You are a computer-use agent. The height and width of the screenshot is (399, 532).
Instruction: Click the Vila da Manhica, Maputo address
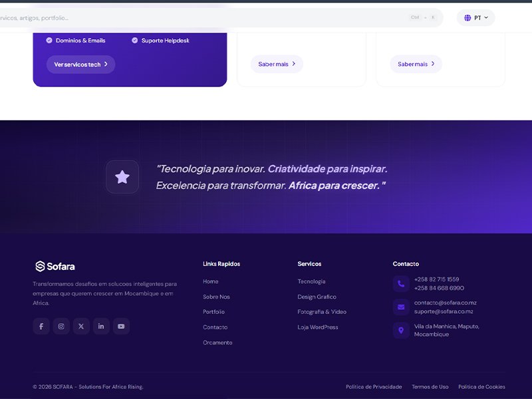[x=446, y=330]
